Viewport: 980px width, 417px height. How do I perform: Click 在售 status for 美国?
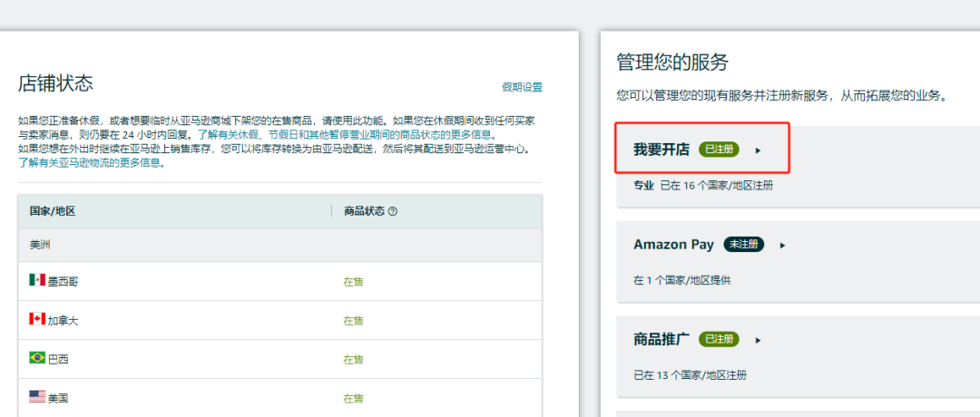[x=353, y=398]
